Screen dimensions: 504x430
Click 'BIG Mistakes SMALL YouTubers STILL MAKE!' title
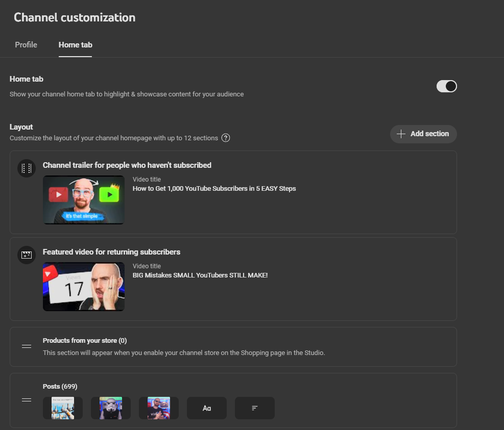[200, 275]
